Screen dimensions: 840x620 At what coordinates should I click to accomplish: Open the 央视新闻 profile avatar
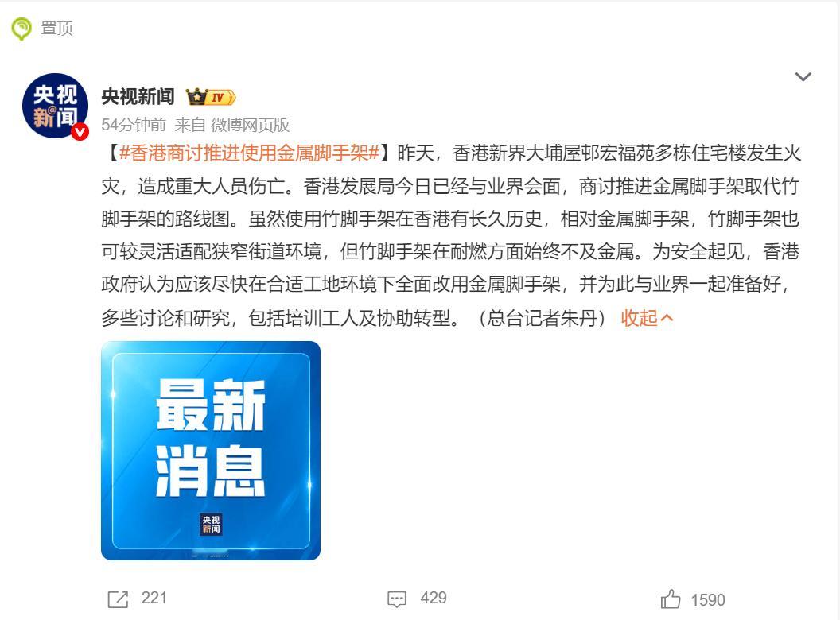(x=55, y=106)
